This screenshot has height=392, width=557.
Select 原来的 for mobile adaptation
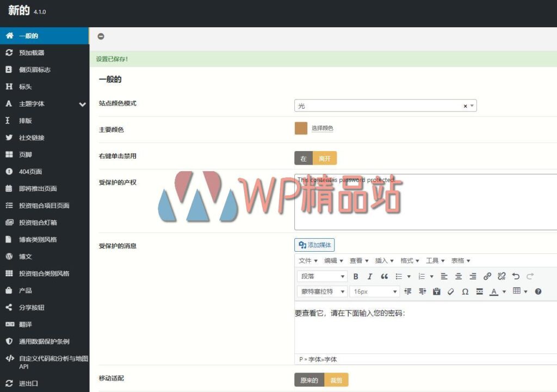pos(309,380)
